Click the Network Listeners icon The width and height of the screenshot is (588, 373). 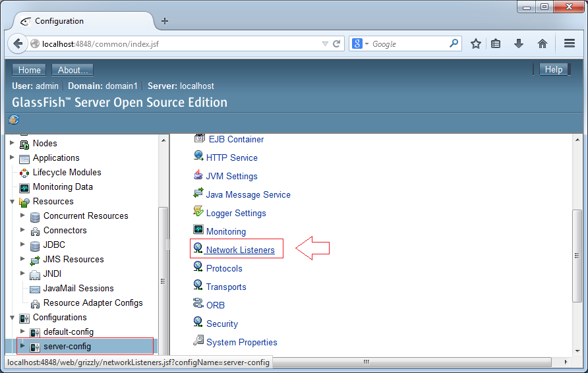[x=198, y=248]
